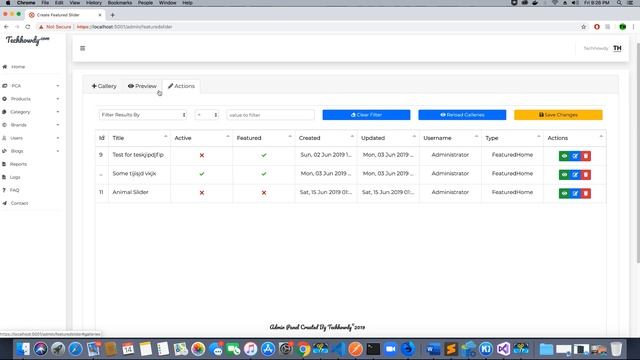Delete the 'Animal Slider' gallery row

pyautogui.click(x=586, y=193)
